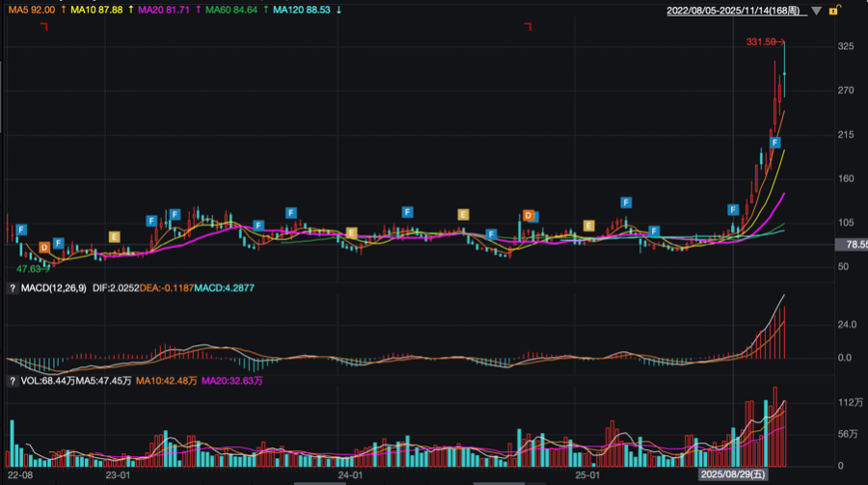Click the 331.50 high price label
868x485 pixels.
tap(762, 41)
